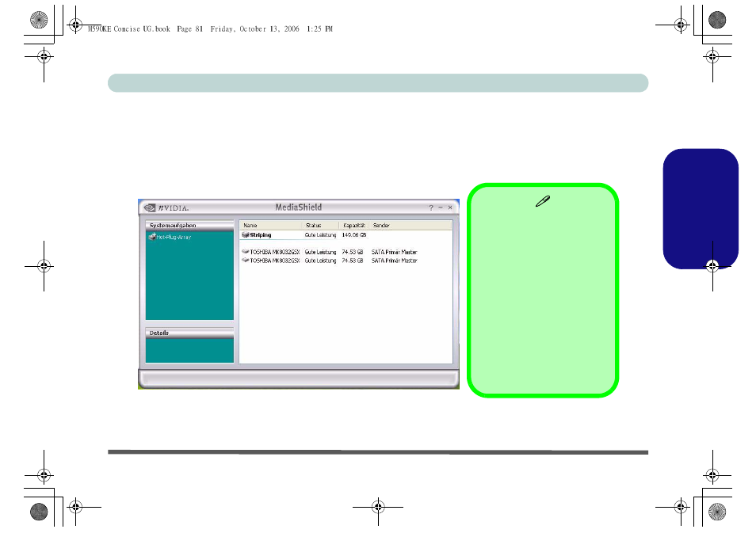756x533 pixels.
Task: Click the Sender column header
Action: [382, 226]
